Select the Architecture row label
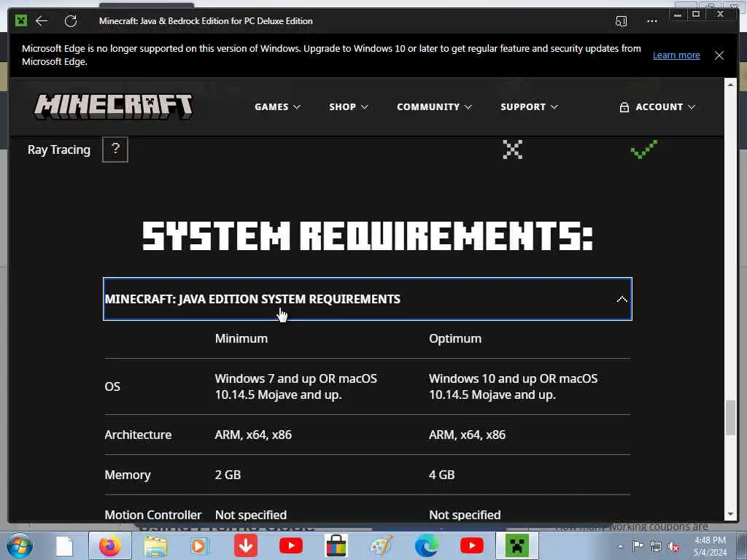Viewport: 747px width, 560px height. [x=138, y=435]
